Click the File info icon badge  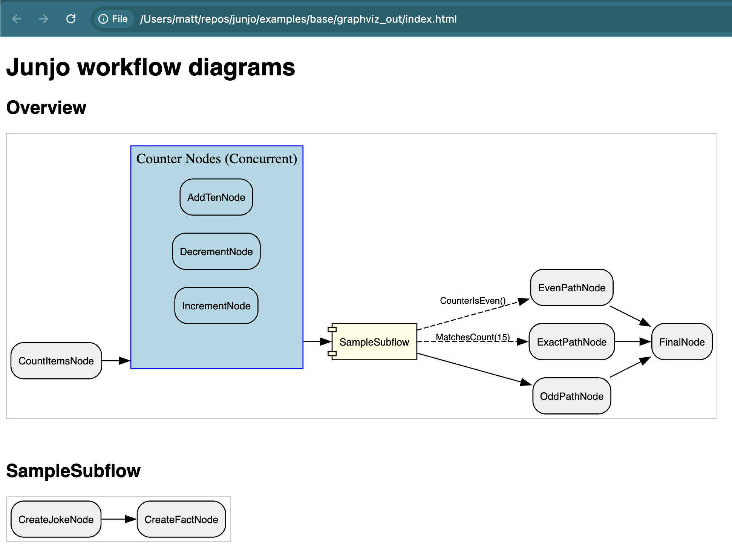tap(113, 19)
